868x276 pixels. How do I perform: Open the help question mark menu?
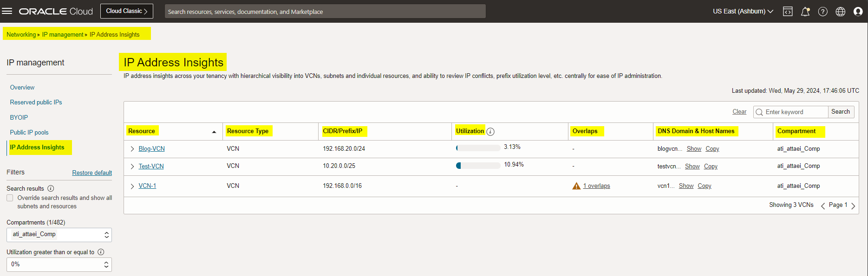point(822,12)
